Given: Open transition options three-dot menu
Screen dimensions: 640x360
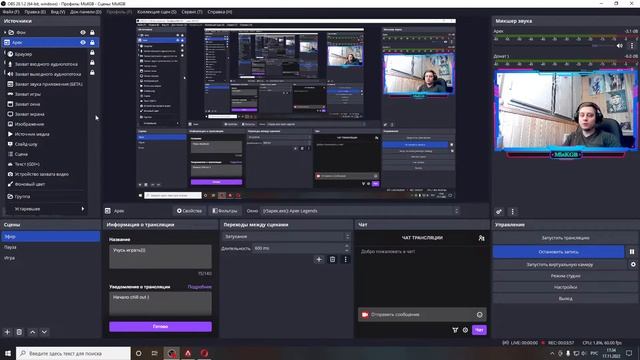Looking at the screenshot, I should click(x=346, y=259).
